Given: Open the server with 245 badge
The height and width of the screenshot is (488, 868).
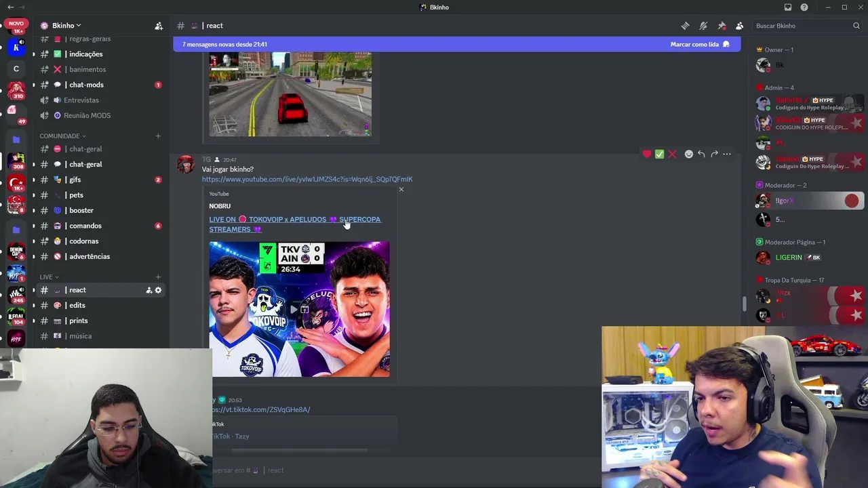Looking at the screenshot, I should 16,294.
